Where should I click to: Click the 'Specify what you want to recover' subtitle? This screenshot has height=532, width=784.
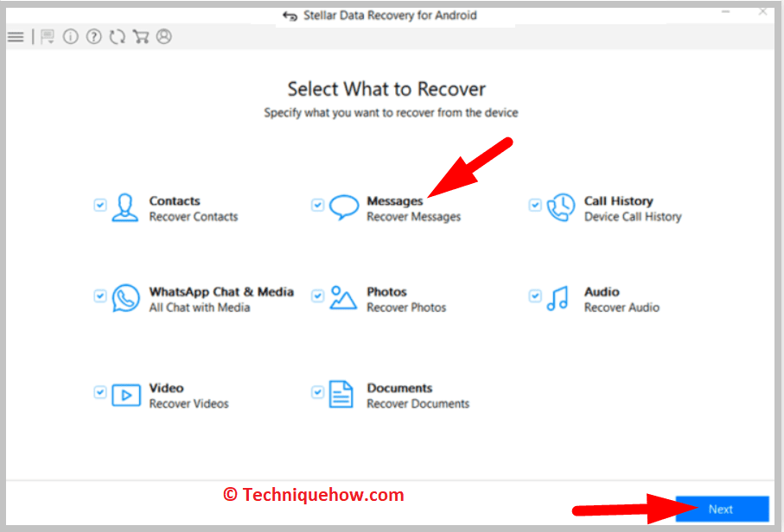point(391,113)
